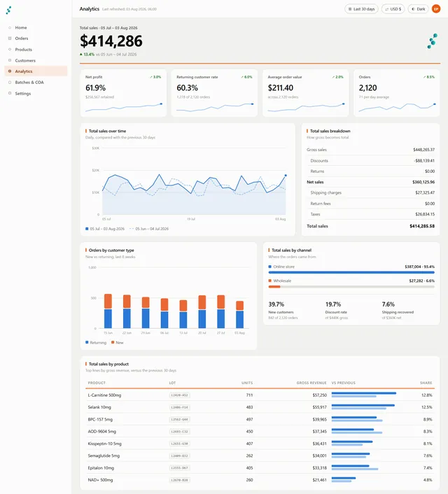Click the Orders card 8.5% trend badge

429,77
